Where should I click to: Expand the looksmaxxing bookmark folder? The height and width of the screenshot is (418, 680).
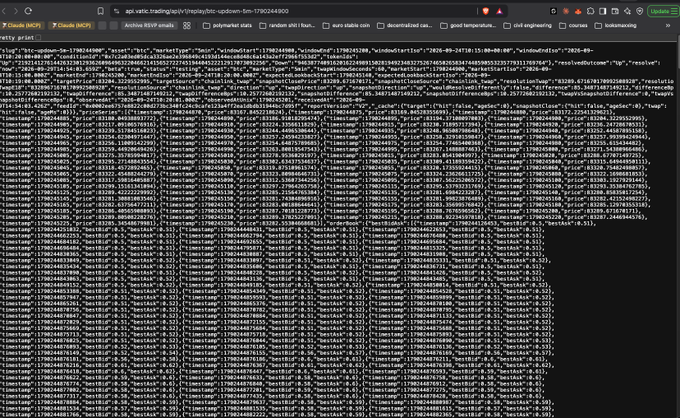click(x=616, y=26)
